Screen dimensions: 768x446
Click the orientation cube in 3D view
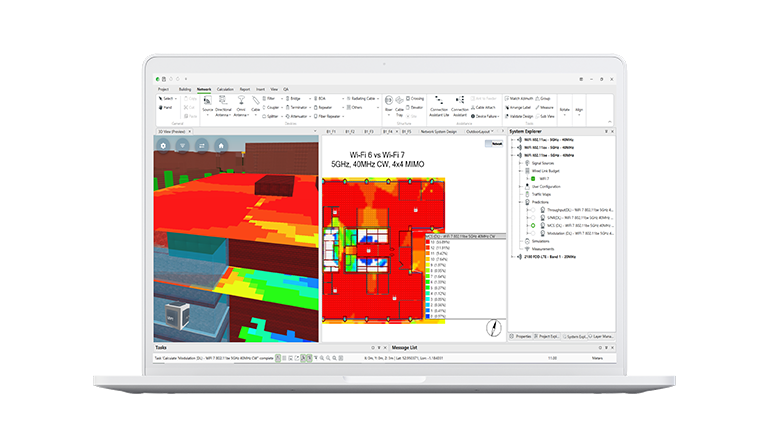(176, 316)
